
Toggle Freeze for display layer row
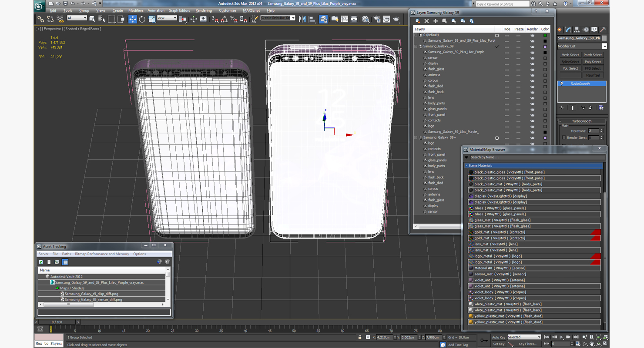click(518, 64)
